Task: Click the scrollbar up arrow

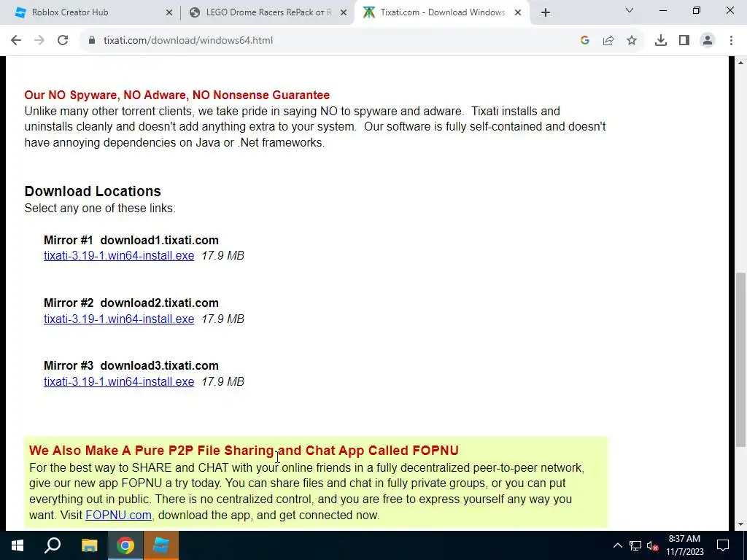Action: tap(741, 63)
